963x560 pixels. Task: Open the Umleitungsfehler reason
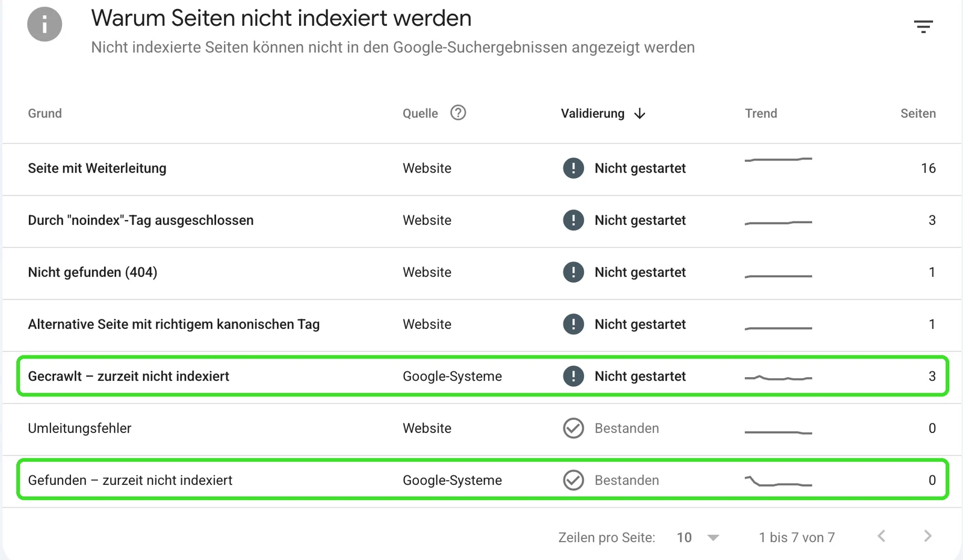pyautogui.click(x=79, y=428)
